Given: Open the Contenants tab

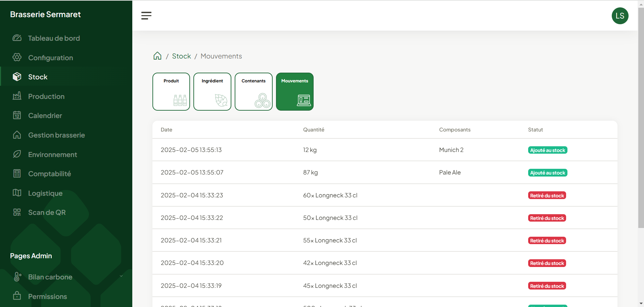Looking at the screenshot, I should click(x=254, y=91).
